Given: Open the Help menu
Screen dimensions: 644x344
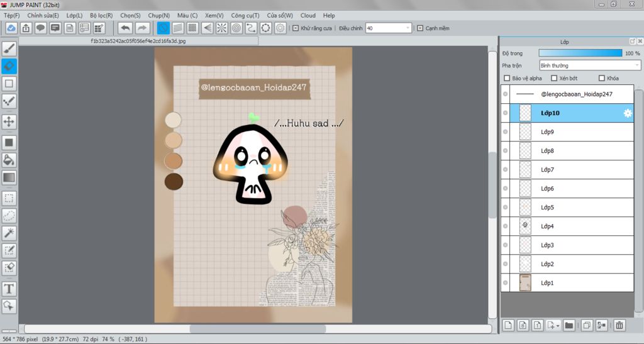Looking at the screenshot, I should pos(329,15).
